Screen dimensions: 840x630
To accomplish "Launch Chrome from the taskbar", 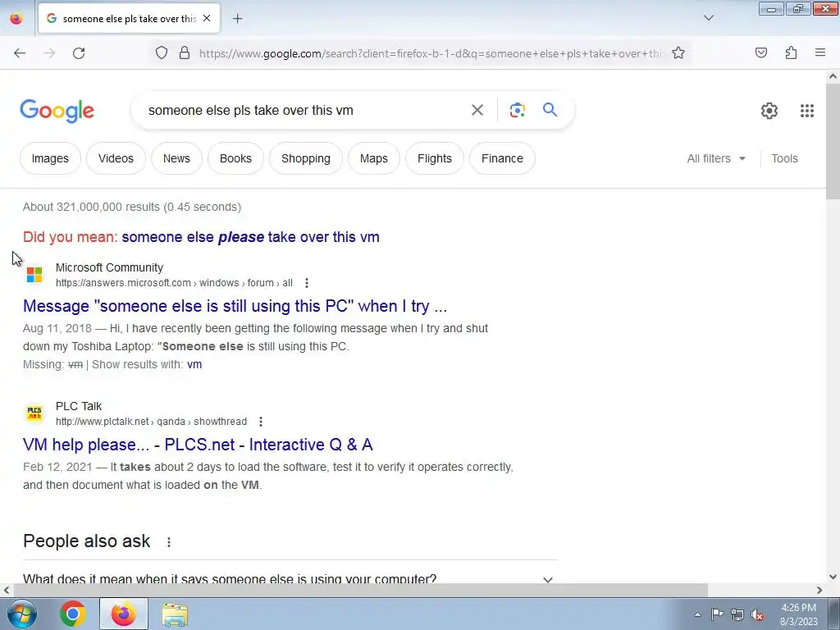I will [x=72, y=614].
